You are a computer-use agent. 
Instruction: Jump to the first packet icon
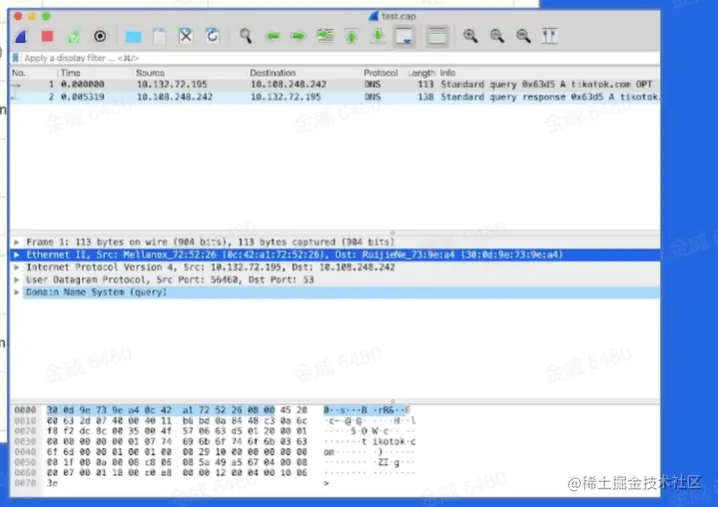click(352, 36)
